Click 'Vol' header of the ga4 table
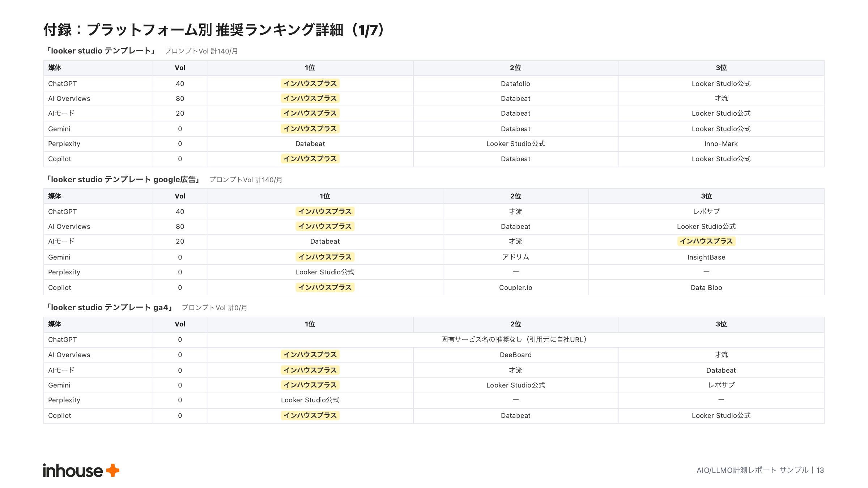868x488 pixels. 180,324
